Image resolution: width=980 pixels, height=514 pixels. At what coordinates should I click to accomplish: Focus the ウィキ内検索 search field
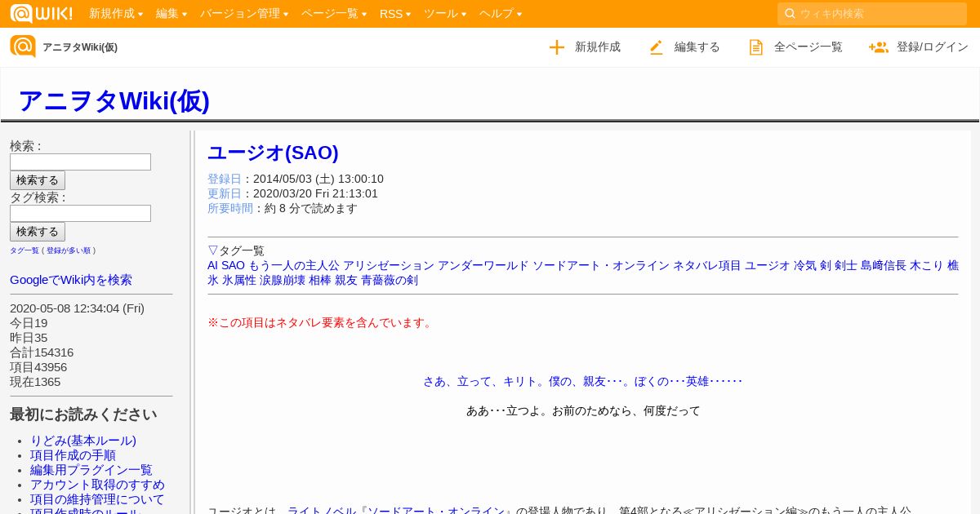(872, 14)
